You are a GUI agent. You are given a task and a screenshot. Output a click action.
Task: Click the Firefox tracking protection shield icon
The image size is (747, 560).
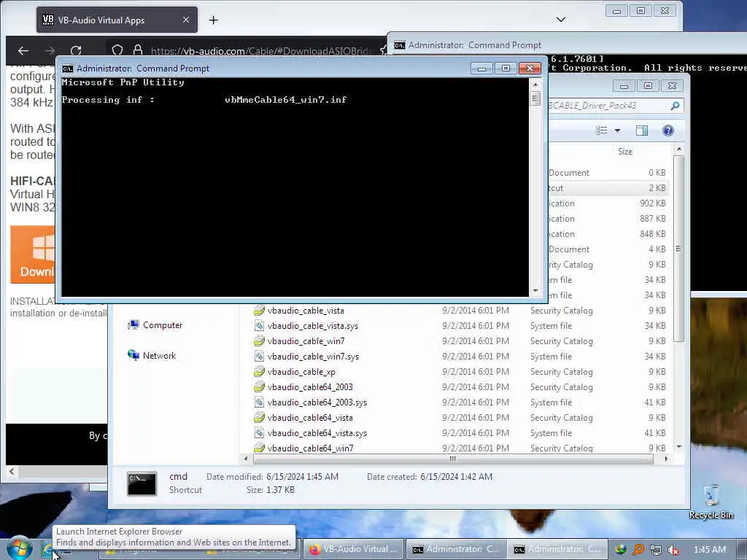pos(117,50)
